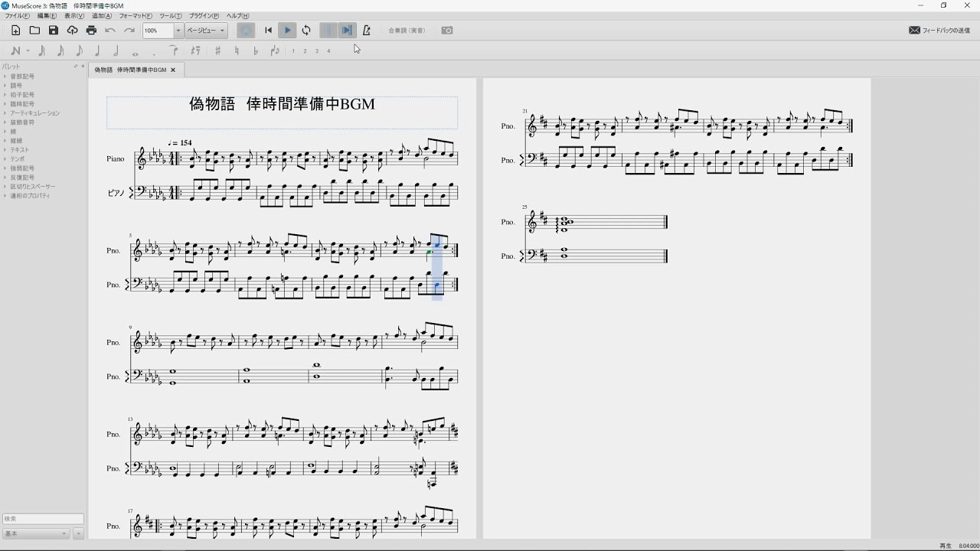Select voice 1 in the toolbar
The height and width of the screenshot is (551, 980).
293,51
